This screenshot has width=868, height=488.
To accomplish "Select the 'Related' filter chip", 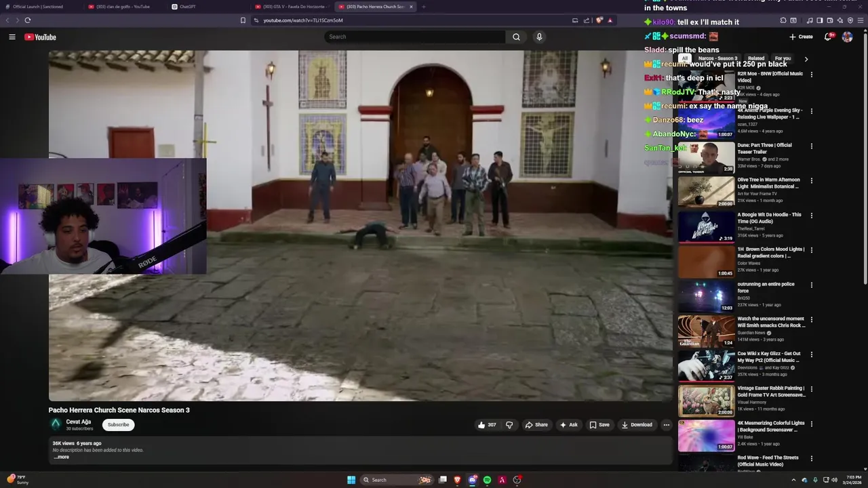I will click(756, 58).
